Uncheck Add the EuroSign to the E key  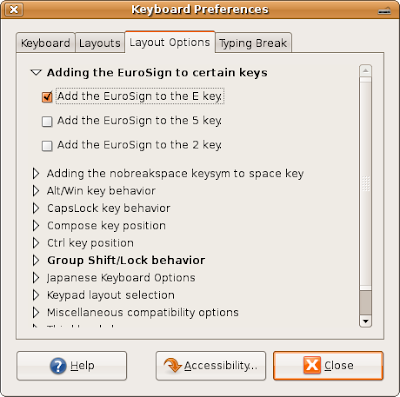click(x=47, y=97)
